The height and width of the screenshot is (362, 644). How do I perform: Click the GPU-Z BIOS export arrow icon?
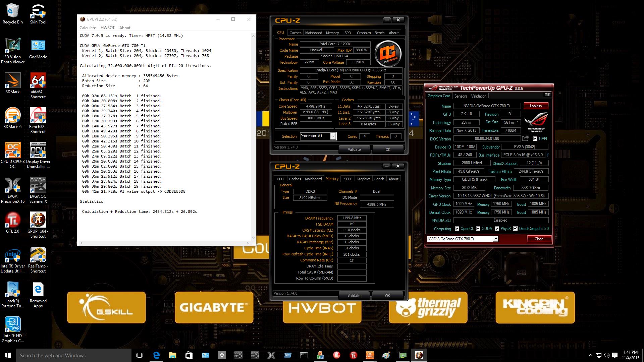pyautogui.click(x=525, y=138)
